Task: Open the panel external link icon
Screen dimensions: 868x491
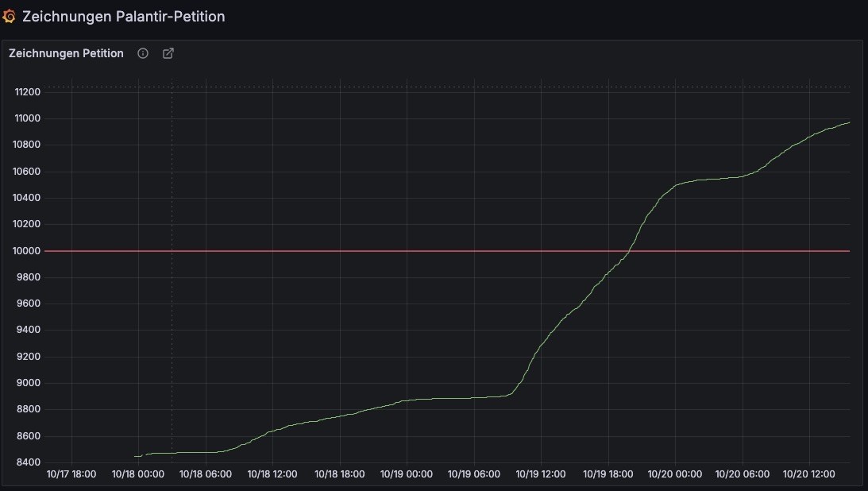Action: pos(168,53)
